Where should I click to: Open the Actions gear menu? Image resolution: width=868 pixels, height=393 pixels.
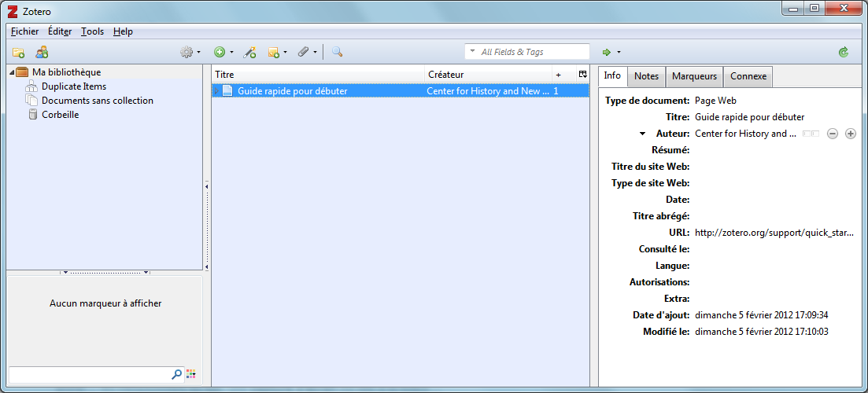(x=187, y=52)
